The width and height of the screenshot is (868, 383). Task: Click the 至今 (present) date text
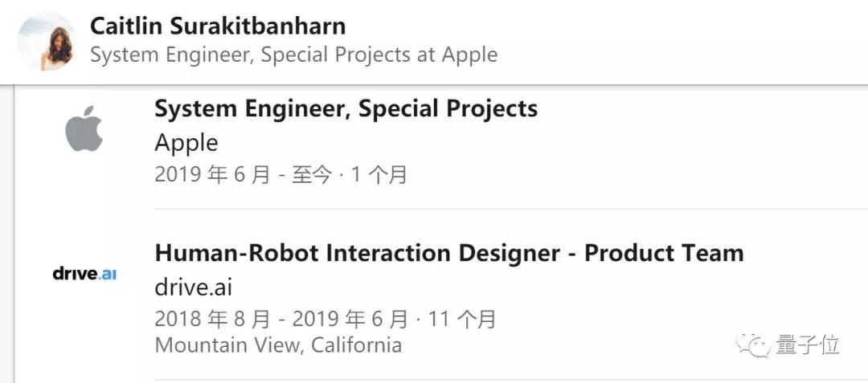312,175
